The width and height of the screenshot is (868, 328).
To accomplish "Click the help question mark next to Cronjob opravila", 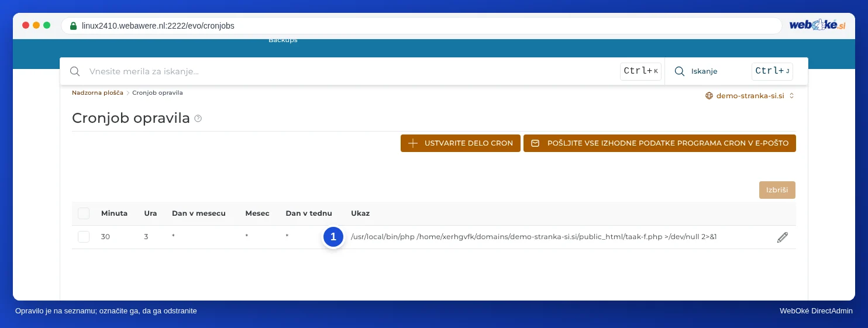I will click(x=198, y=119).
